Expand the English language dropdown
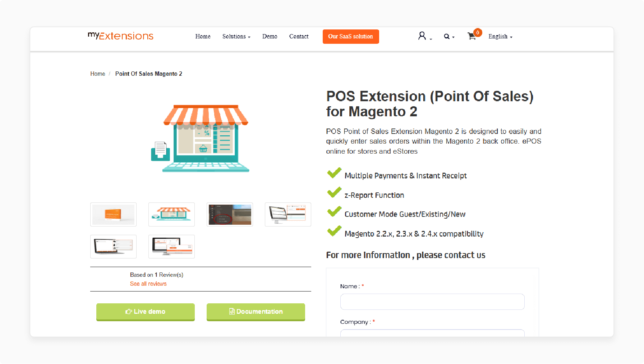 pyautogui.click(x=500, y=37)
